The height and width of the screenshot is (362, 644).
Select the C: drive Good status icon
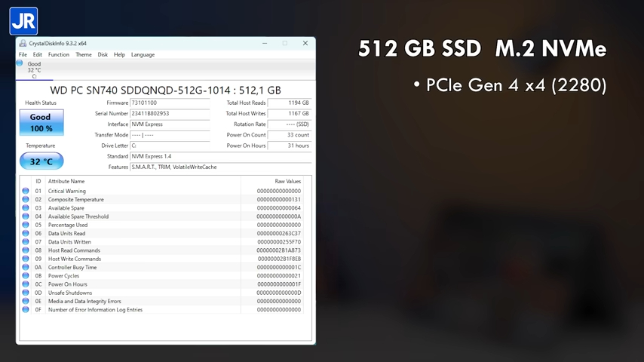point(20,63)
